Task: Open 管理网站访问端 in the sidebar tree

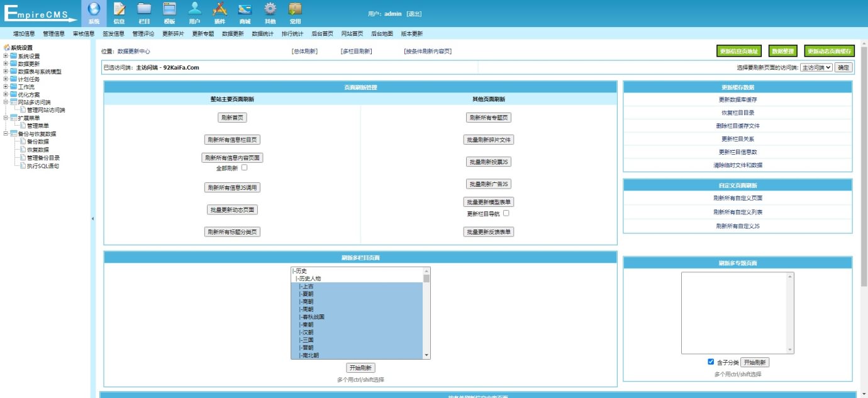Action: click(x=45, y=110)
